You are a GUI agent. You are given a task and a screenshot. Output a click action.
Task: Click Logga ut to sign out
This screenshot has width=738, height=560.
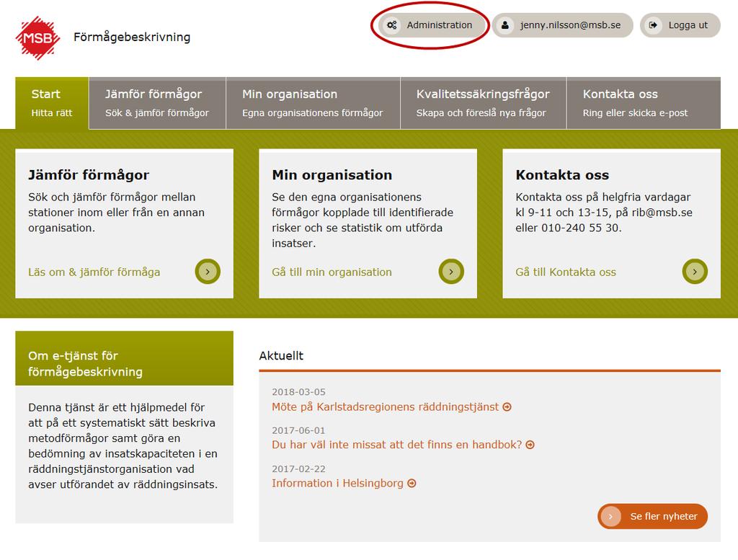pyautogui.click(x=680, y=25)
